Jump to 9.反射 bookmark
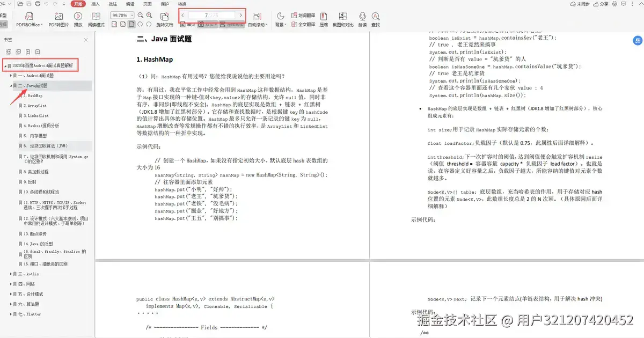This screenshot has width=644, height=338. (30, 182)
